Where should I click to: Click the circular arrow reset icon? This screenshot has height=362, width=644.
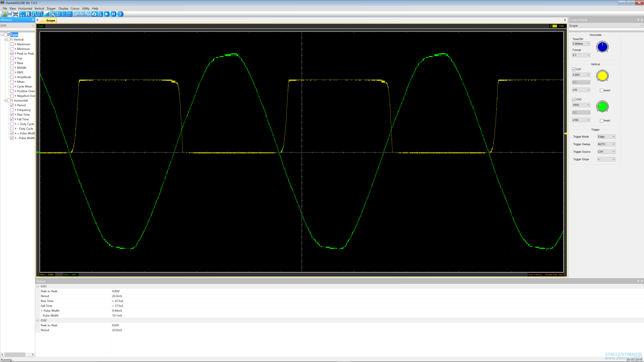pyautogui.click(x=94, y=14)
